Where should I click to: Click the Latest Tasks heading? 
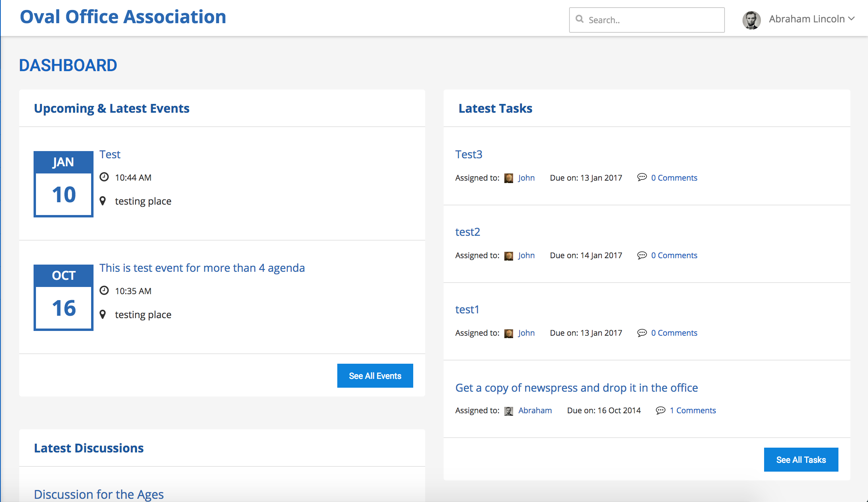[x=495, y=108]
